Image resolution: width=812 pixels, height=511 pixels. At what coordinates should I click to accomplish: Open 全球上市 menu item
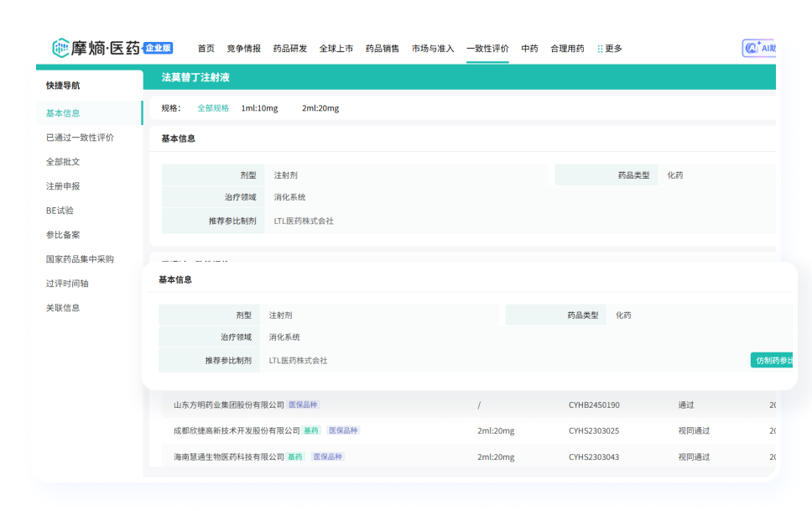tap(336, 48)
